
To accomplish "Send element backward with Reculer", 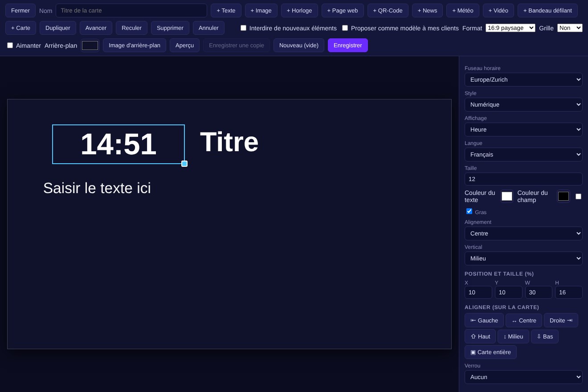I will pos(131,28).
